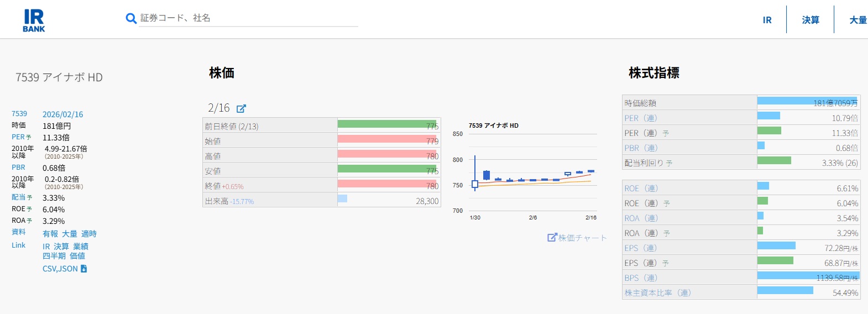Click the CSV,JSON download icon
Screen dimensions: 868x314
pos(84,269)
